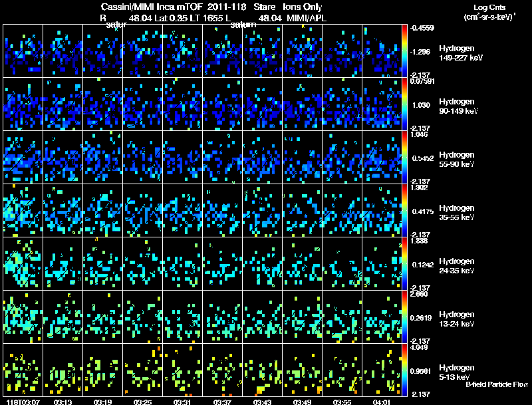The height and width of the screenshot is (405, 532).
Task: Click the 1.888 color scale value
Action: pyautogui.click(x=419, y=241)
